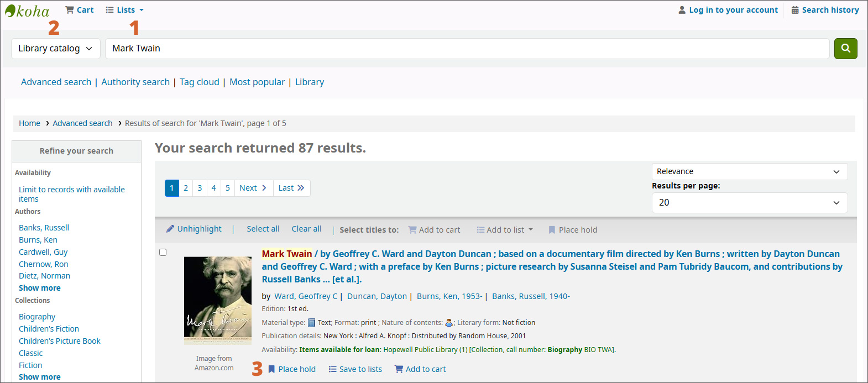Open Search history with calendar icon
Viewport: 868px width, 383px height.
click(825, 10)
